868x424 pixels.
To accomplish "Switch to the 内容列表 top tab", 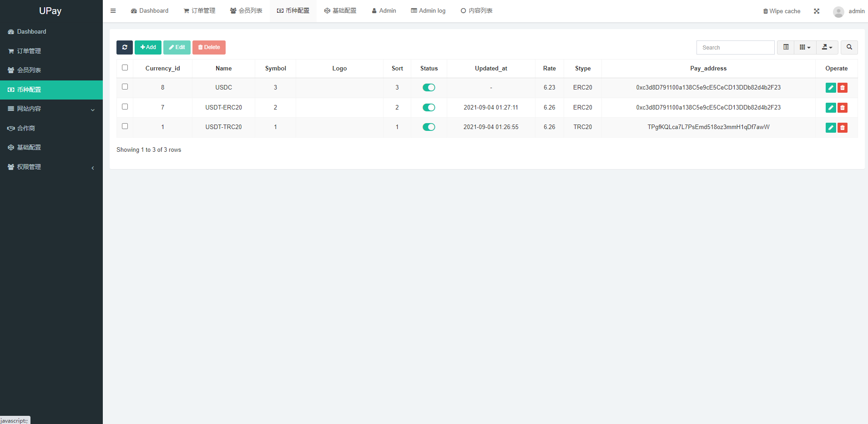I will click(x=476, y=11).
